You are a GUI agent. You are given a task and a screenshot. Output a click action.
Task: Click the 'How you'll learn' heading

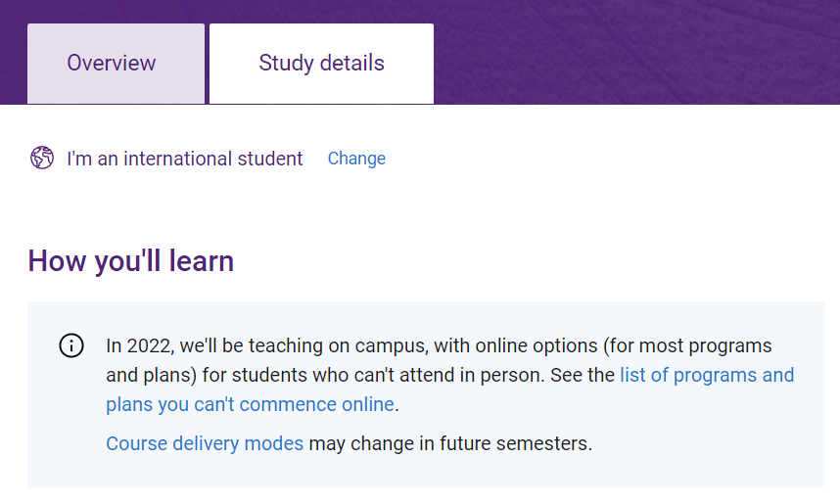point(131,261)
